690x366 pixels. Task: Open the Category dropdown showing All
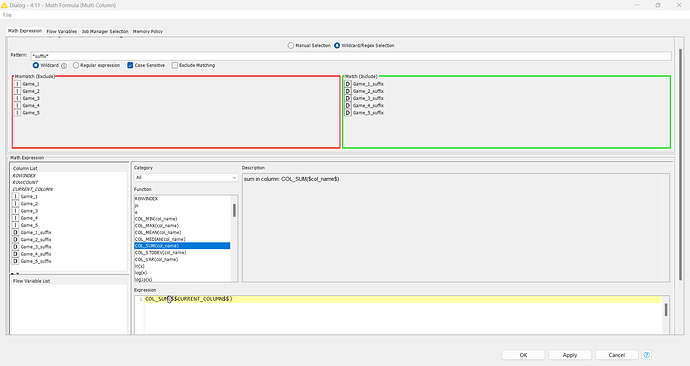pos(186,177)
